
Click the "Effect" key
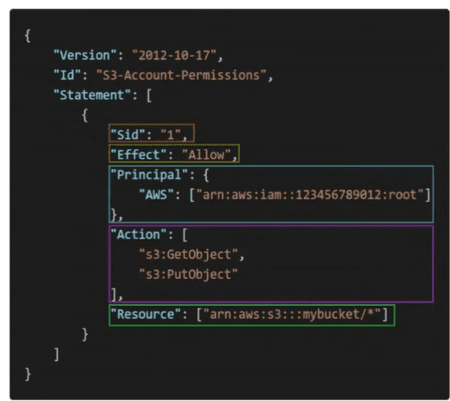point(138,155)
